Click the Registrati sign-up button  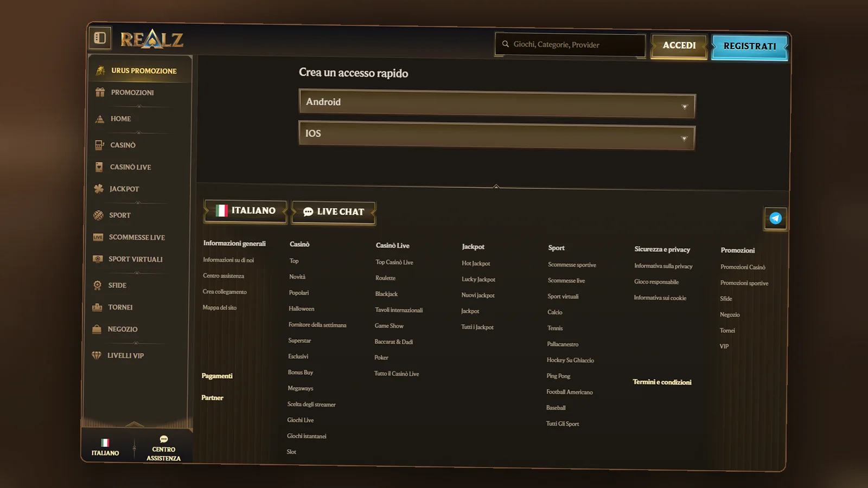point(750,47)
